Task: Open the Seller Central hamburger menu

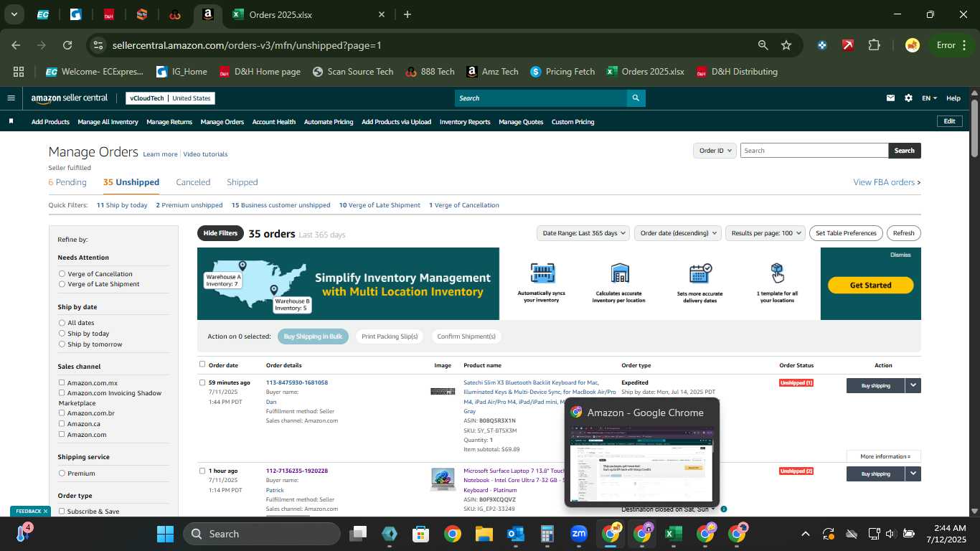Action: pyautogui.click(x=11, y=98)
